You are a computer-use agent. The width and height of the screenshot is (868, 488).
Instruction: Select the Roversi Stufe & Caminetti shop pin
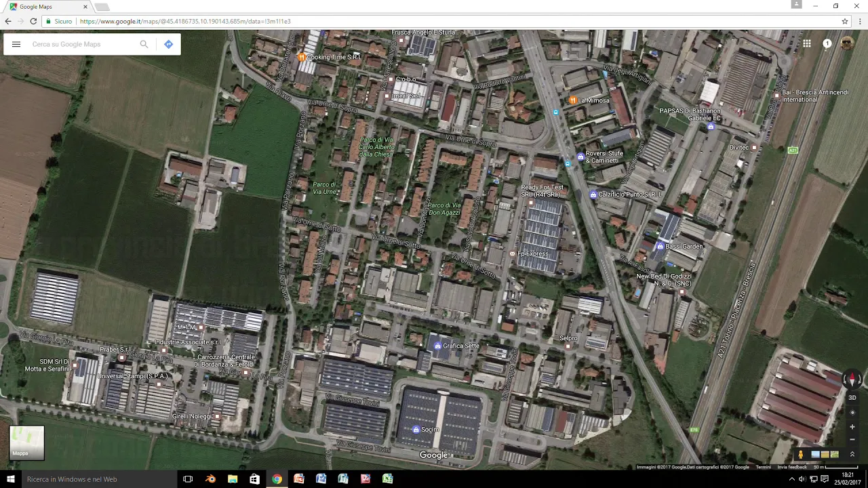[x=580, y=157]
